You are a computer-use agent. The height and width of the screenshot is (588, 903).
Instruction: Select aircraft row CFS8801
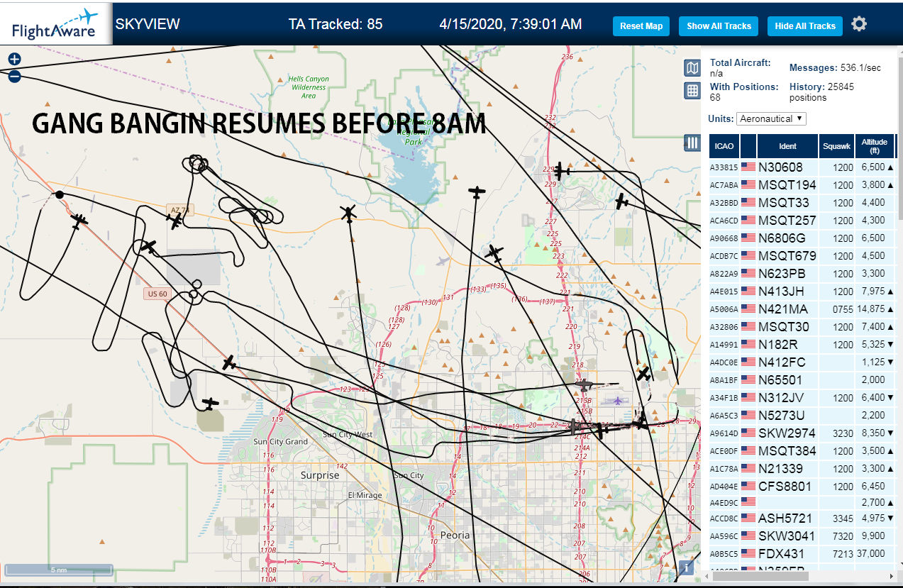802,487
